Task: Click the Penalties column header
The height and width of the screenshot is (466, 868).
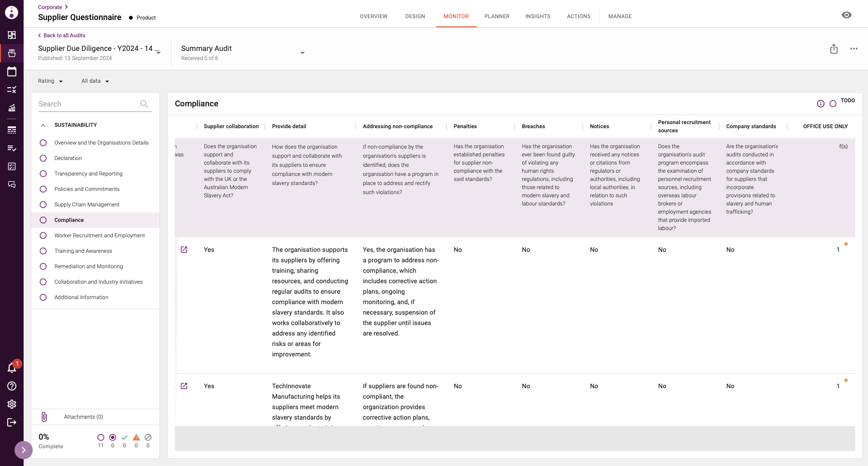Action: [465, 126]
